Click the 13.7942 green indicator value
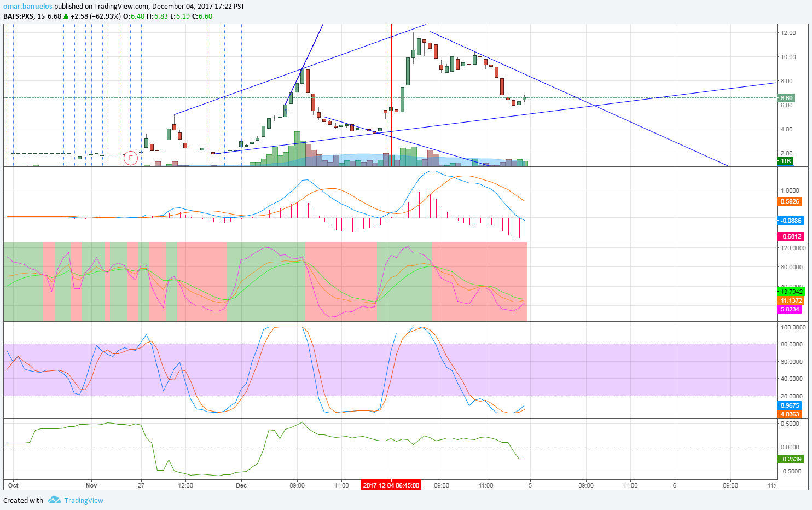This screenshot has height=510, width=812. (x=791, y=292)
